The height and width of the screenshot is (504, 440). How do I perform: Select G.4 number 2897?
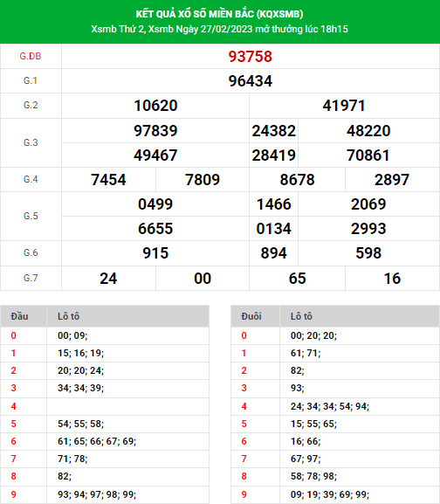coord(392,180)
